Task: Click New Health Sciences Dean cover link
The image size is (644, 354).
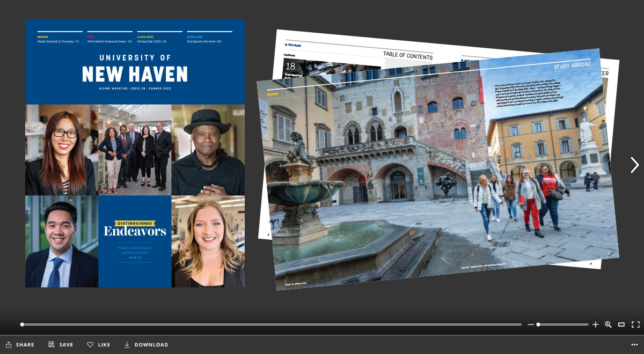Action: pyautogui.click(x=109, y=41)
